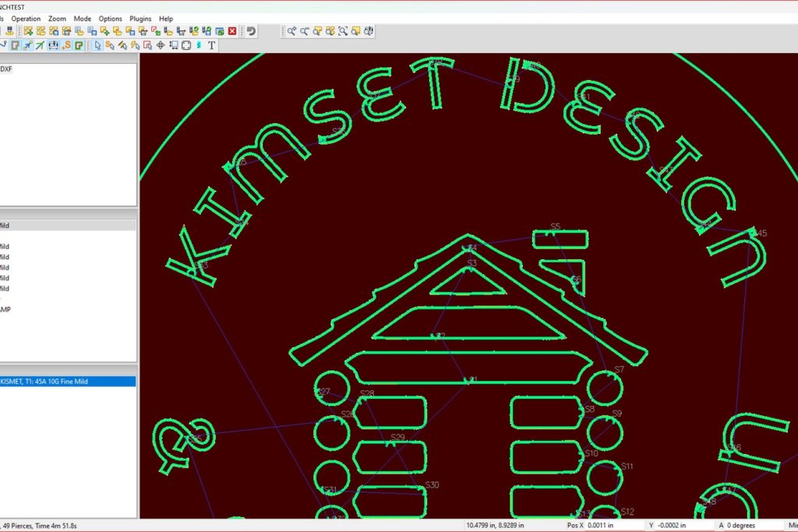Open the Help menu
798x532 pixels.
click(x=166, y=18)
